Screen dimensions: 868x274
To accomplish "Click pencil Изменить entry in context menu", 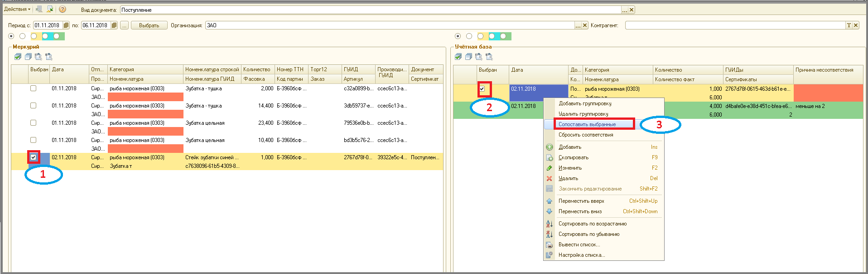I will [x=603, y=168].
